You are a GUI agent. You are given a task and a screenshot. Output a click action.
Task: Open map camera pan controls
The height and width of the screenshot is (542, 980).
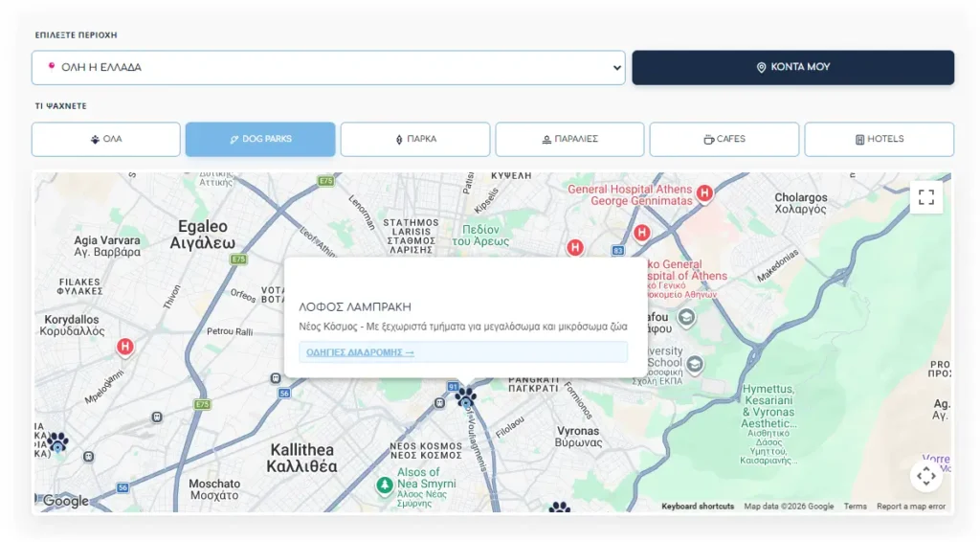[x=926, y=476]
